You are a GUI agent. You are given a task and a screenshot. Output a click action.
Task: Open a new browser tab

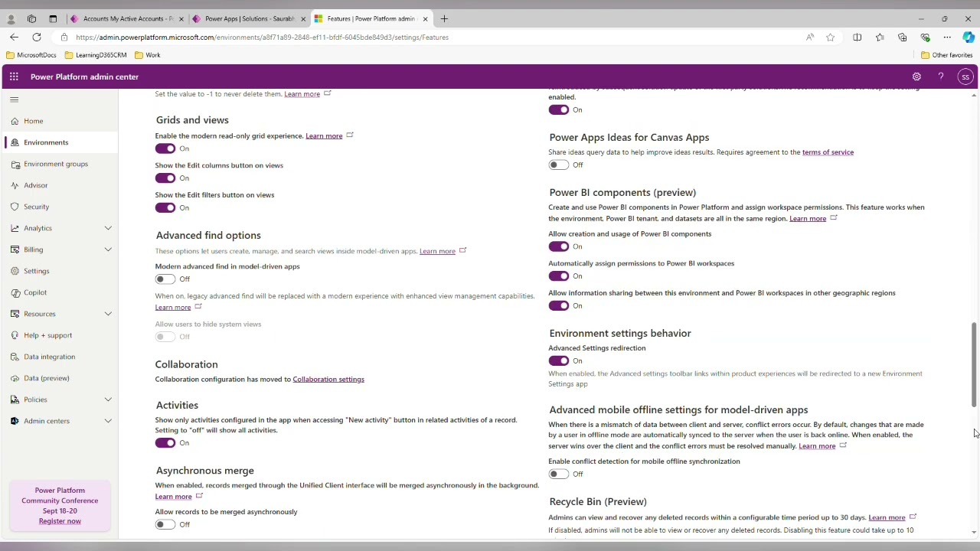point(444,18)
